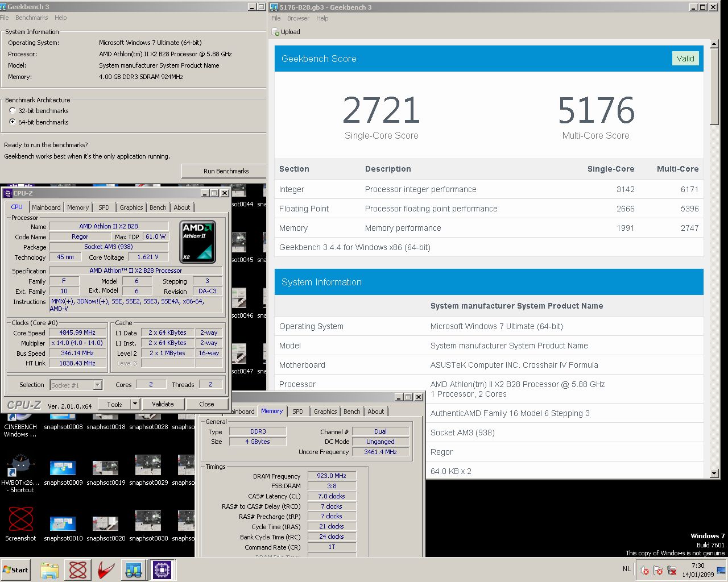Open the SPD tab in second CPU-Z window
The image size is (728, 582).
click(x=298, y=411)
